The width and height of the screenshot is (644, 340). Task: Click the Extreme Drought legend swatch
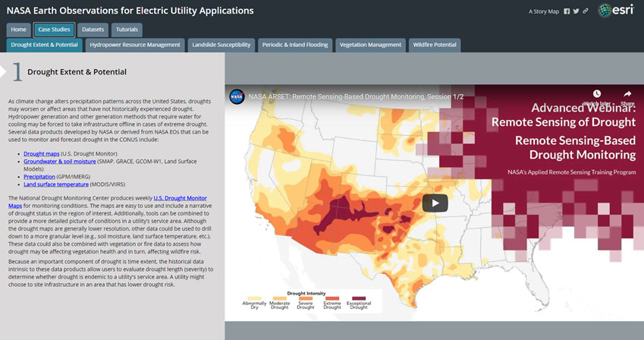(331, 298)
